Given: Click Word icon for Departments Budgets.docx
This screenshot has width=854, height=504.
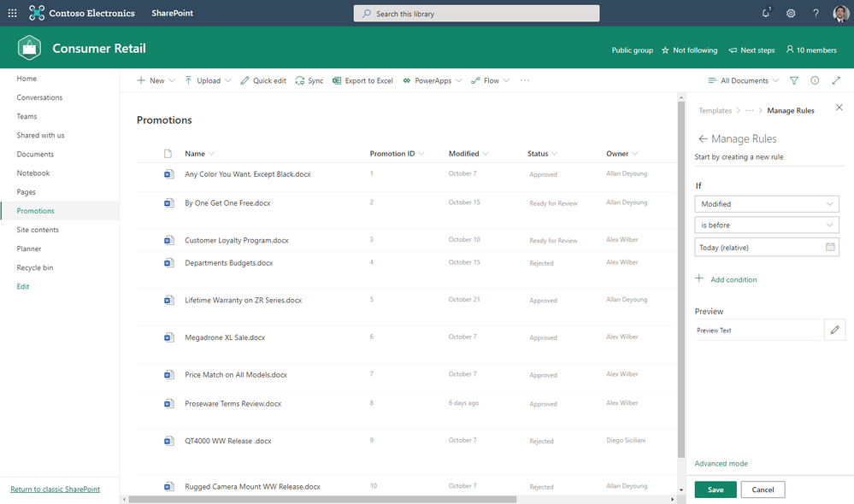Looking at the screenshot, I should pyautogui.click(x=169, y=263).
